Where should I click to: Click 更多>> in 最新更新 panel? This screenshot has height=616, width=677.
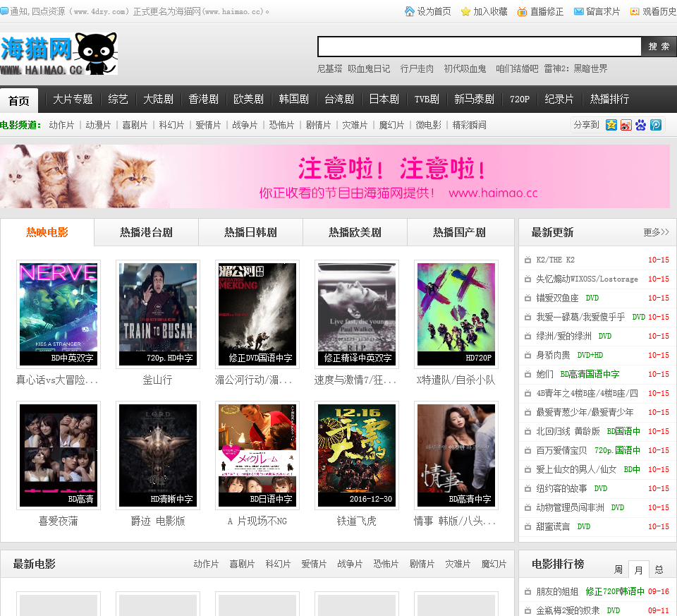point(657,232)
